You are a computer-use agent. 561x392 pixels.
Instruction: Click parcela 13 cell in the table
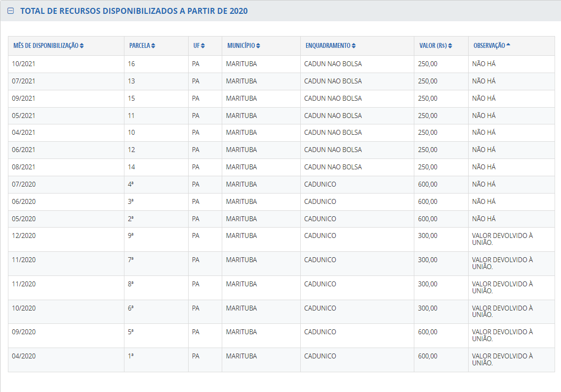click(131, 81)
